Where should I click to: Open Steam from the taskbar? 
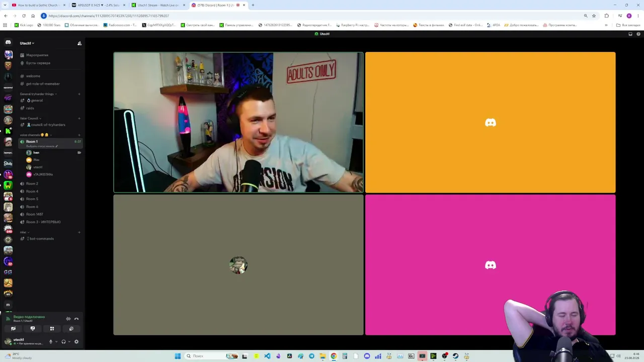455,356
